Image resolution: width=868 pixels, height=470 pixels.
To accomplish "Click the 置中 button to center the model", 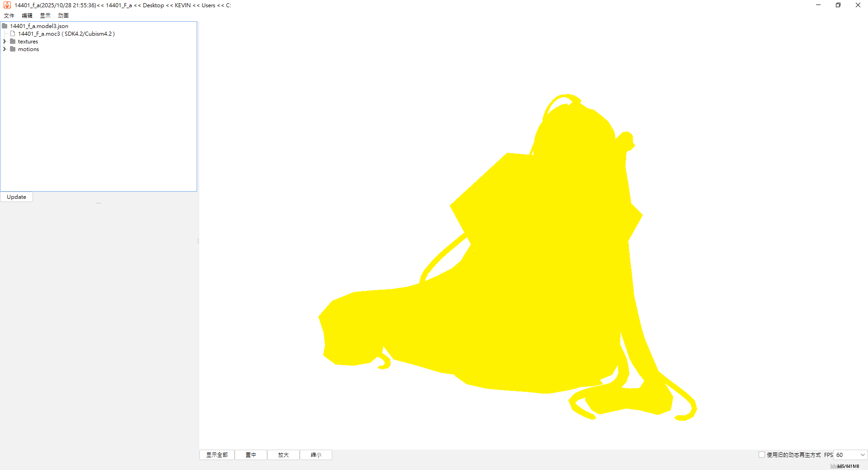I will tap(251, 455).
